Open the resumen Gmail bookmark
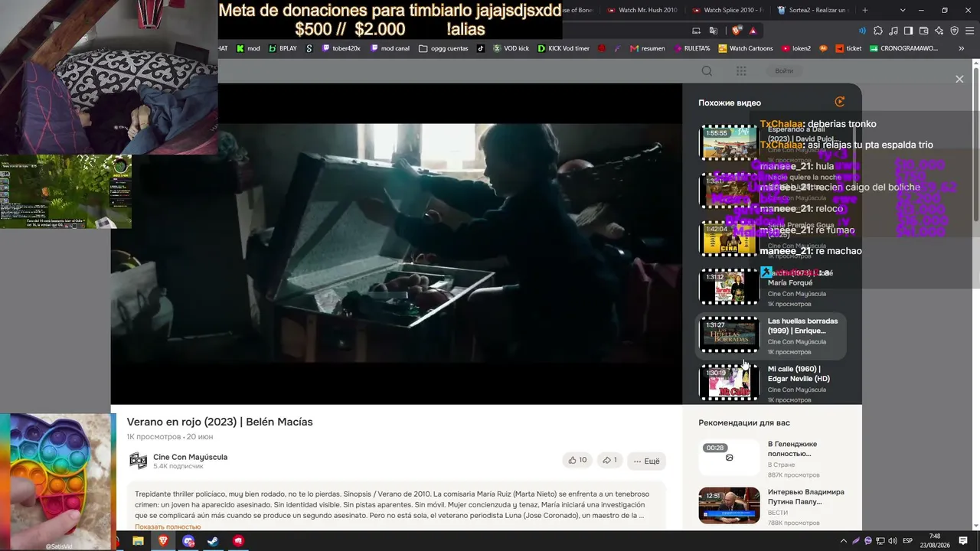Image resolution: width=980 pixels, height=551 pixels. 648,48
